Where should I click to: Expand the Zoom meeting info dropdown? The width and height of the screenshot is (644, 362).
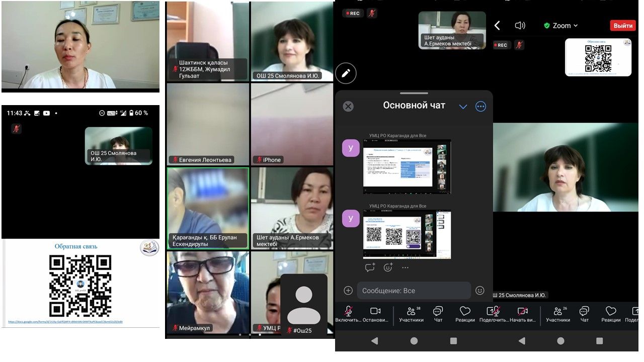tap(561, 26)
